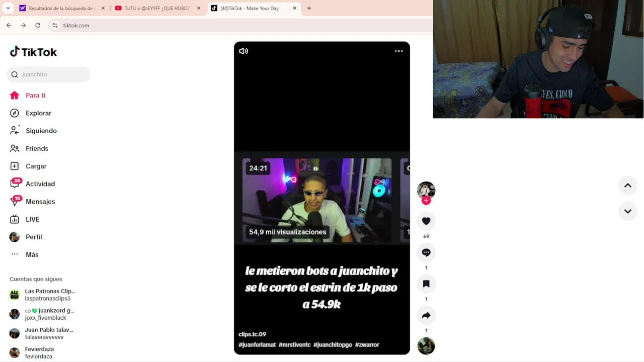This screenshot has width=644, height=362.
Task: Open a new browser tab
Action: click(309, 8)
